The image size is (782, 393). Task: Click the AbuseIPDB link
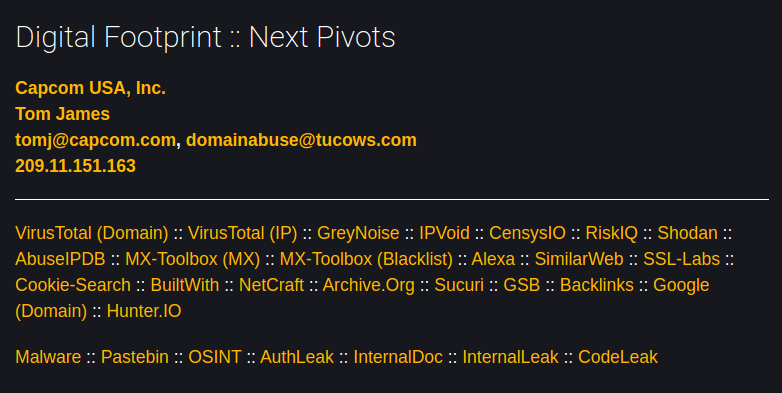coord(60,259)
